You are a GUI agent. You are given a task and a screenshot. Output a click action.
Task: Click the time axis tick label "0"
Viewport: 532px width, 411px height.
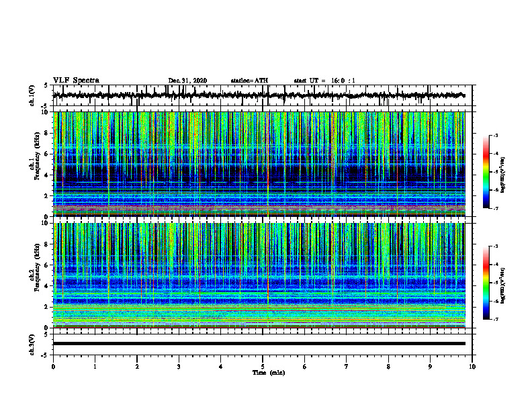click(x=53, y=367)
